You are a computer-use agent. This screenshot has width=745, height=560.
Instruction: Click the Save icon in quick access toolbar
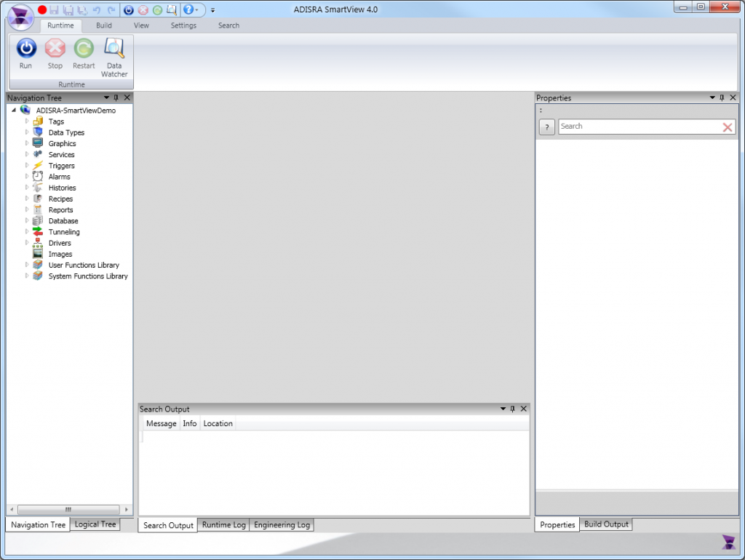pos(54,9)
